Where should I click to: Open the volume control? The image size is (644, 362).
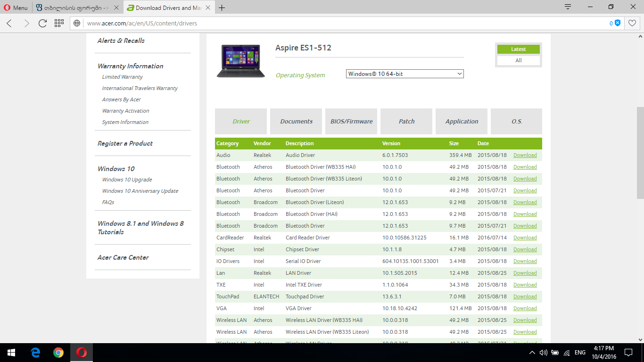[543, 353]
